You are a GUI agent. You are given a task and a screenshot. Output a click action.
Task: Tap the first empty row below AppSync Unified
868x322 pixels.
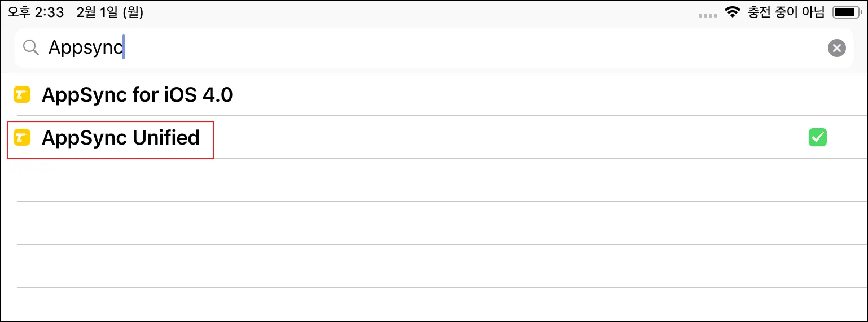click(434, 180)
